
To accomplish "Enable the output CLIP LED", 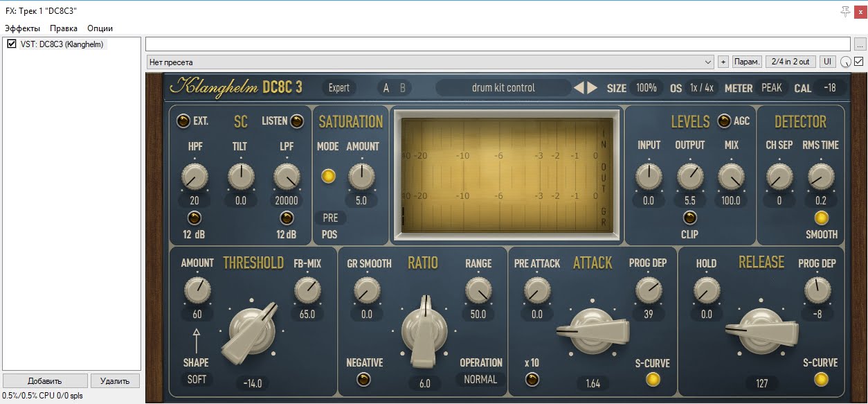I will [x=689, y=218].
